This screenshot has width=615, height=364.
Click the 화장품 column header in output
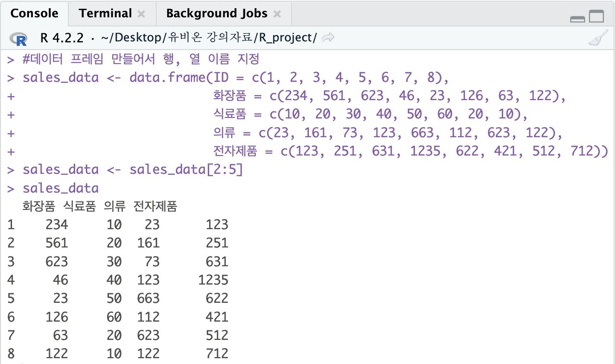pos(39,207)
